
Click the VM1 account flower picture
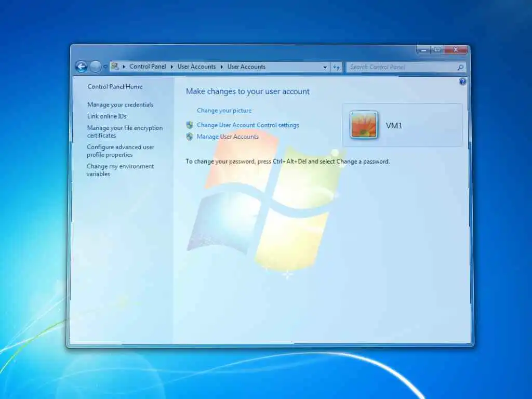(x=364, y=125)
